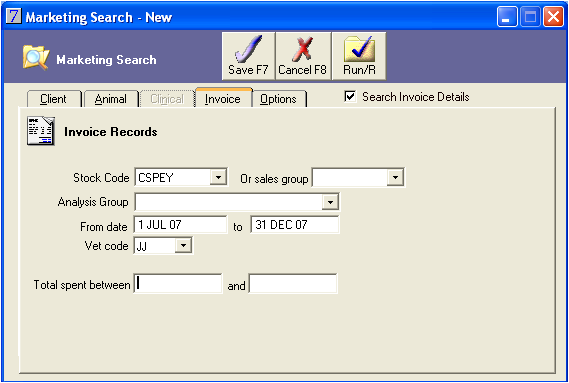Viewport: 569px width, 383px height.
Task: Toggle Search Invoice Details checkbox
Action: [x=350, y=97]
